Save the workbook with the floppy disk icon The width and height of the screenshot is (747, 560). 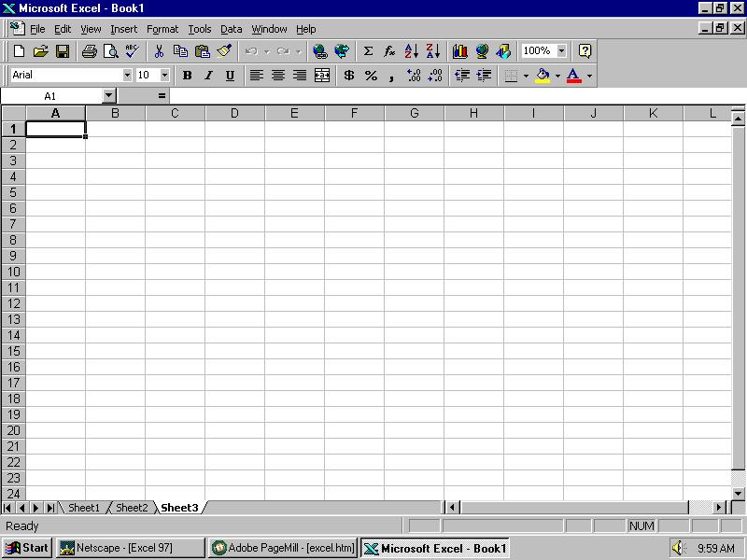click(63, 51)
